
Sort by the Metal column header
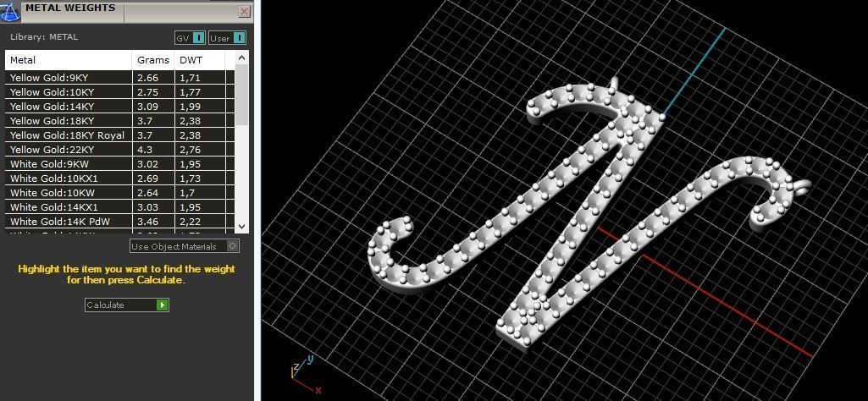pos(69,60)
